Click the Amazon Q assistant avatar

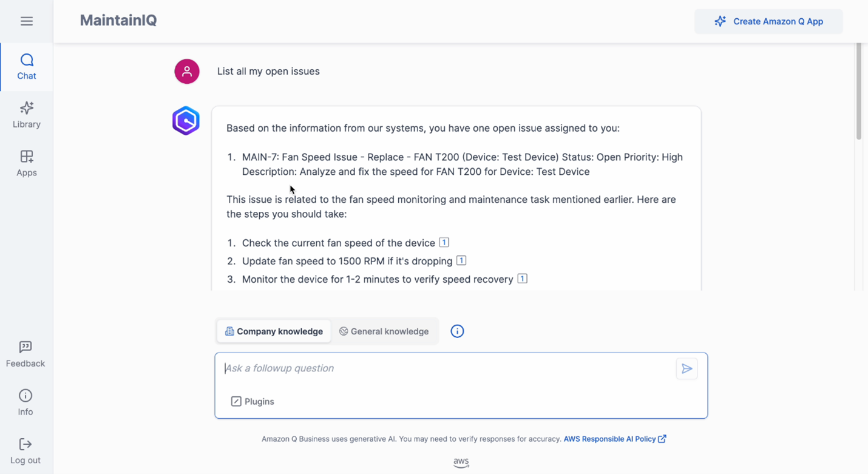(186, 121)
